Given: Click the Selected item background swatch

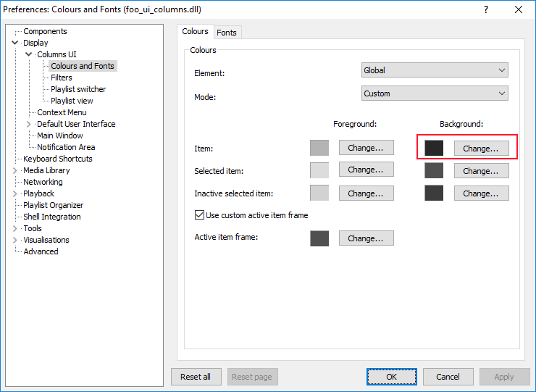Looking at the screenshot, I should click(434, 171).
